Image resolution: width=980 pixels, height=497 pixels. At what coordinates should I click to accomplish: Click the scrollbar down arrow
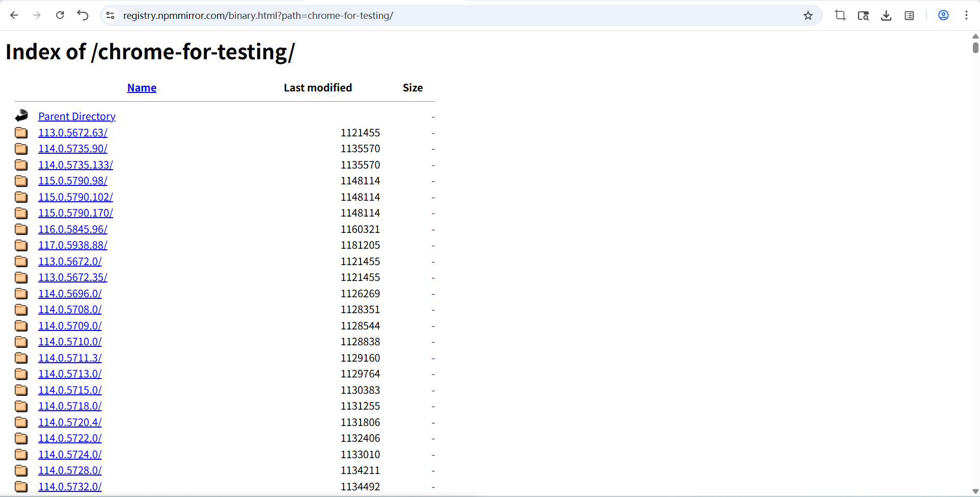975,491
